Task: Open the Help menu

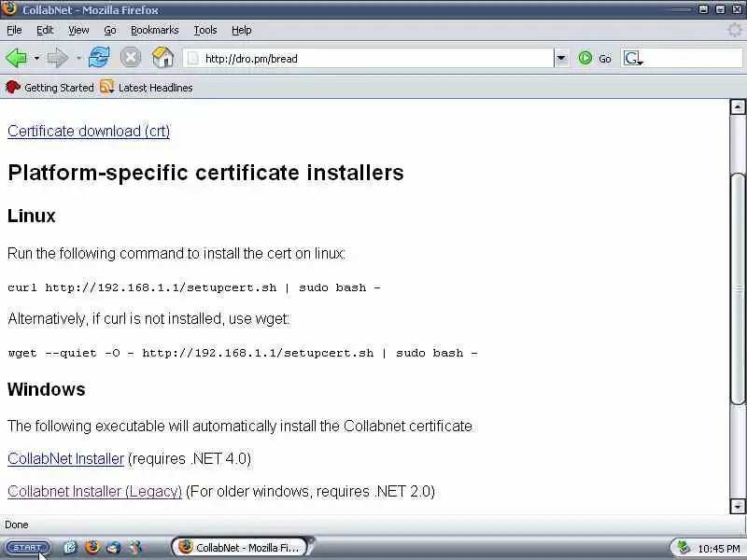Action: tap(242, 30)
